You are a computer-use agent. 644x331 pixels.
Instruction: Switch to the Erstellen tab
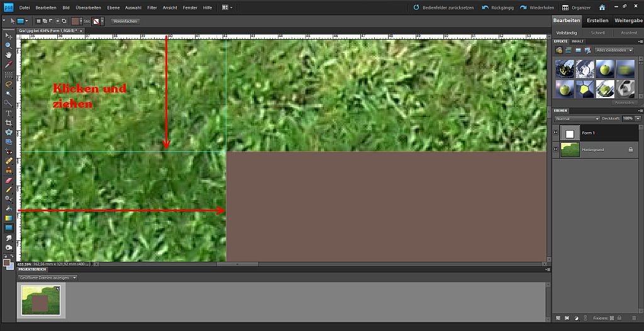pyautogui.click(x=597, y=21)
